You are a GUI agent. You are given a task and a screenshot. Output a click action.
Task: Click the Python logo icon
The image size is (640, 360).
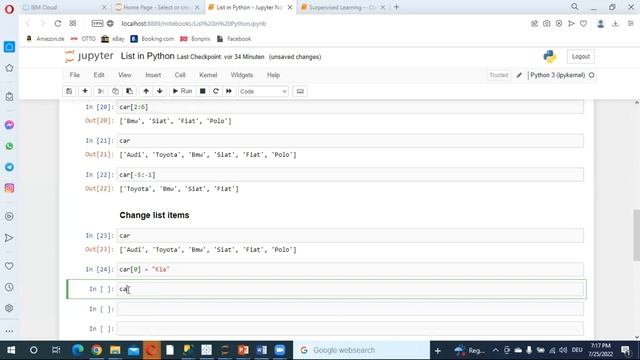[550, 56]
